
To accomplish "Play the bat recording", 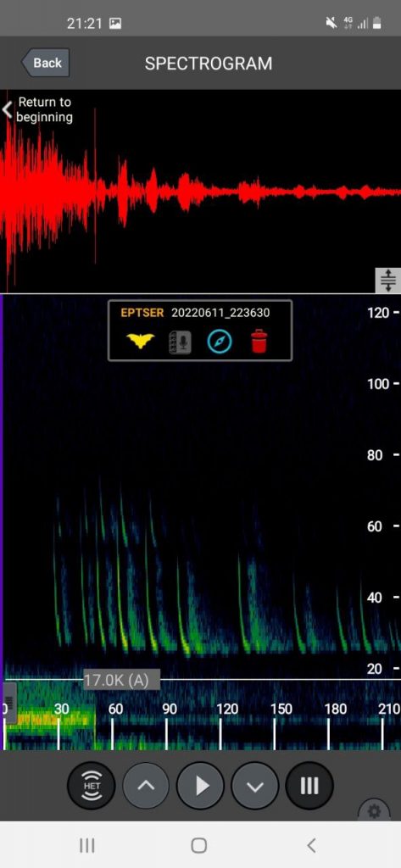I will [200, 786].
